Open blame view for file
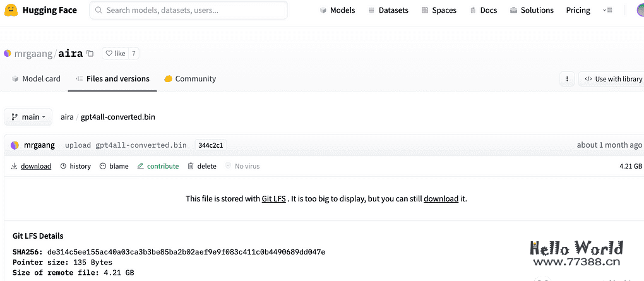The width and height of the screenshot is (644, 281). [114, 166]
